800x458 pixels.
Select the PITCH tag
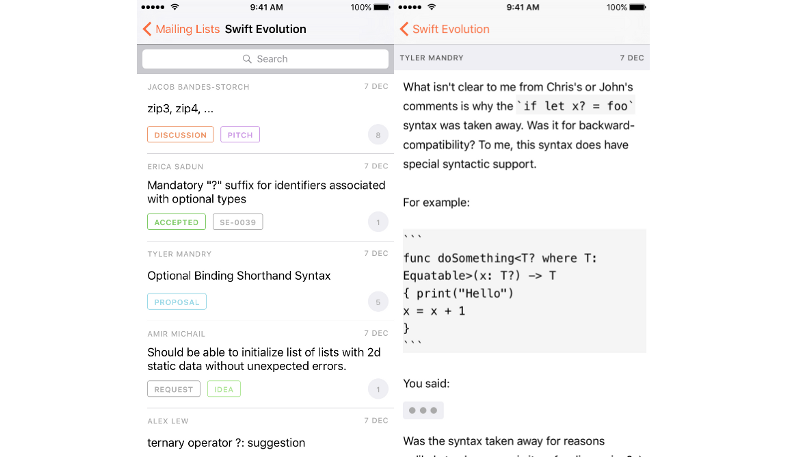tap(240, 135)
